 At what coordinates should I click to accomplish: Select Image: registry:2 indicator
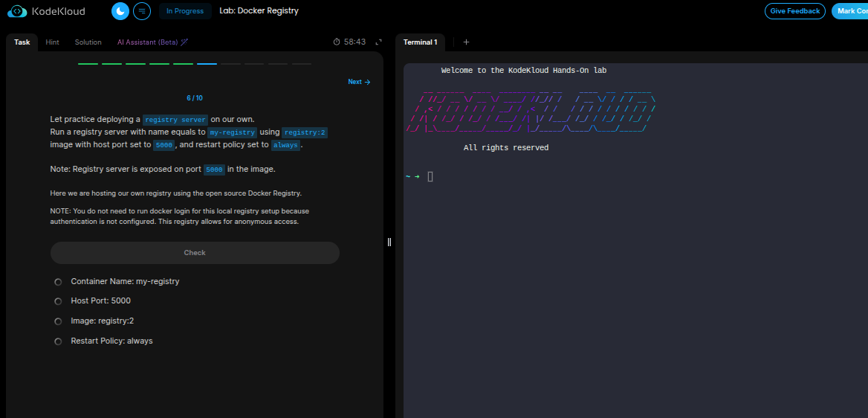coord(58,321)
